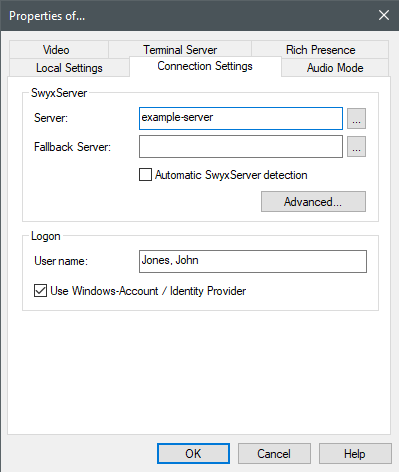Close the Properties window
The image size is (399, 472).
[x=384, y=15]
